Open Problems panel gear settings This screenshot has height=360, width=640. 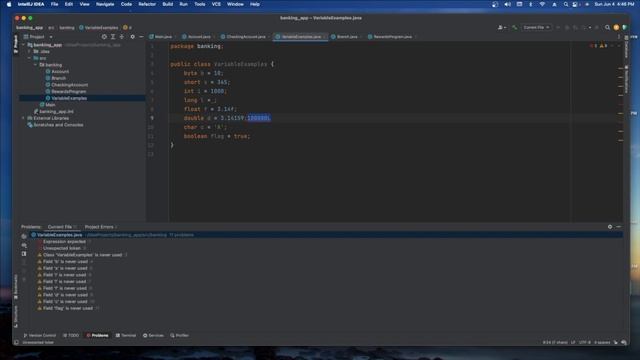pos(610,227)
